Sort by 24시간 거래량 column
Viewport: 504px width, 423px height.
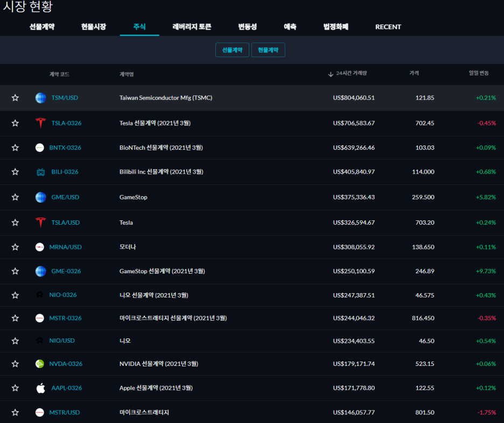[x=351, y=73]
